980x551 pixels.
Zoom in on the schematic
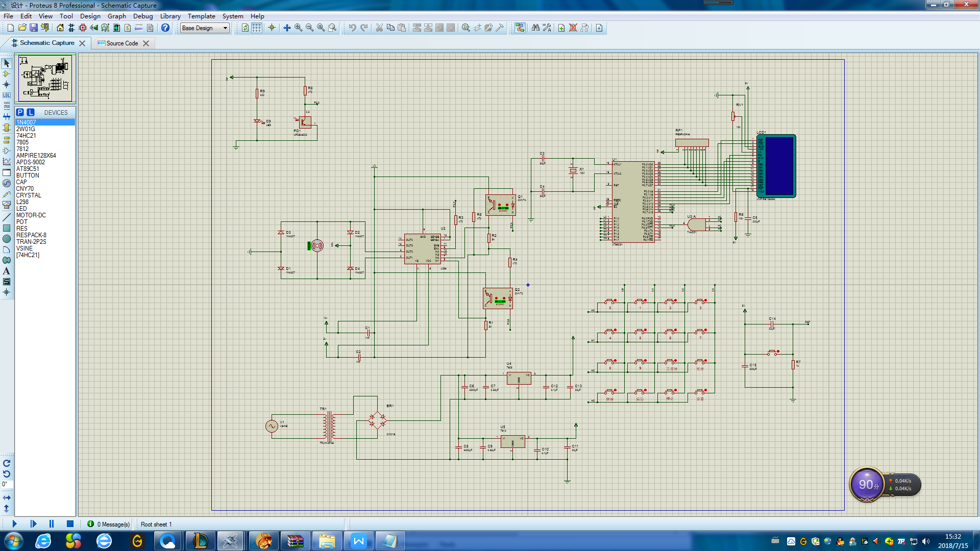pyautogui.click(x=298, y=28)
